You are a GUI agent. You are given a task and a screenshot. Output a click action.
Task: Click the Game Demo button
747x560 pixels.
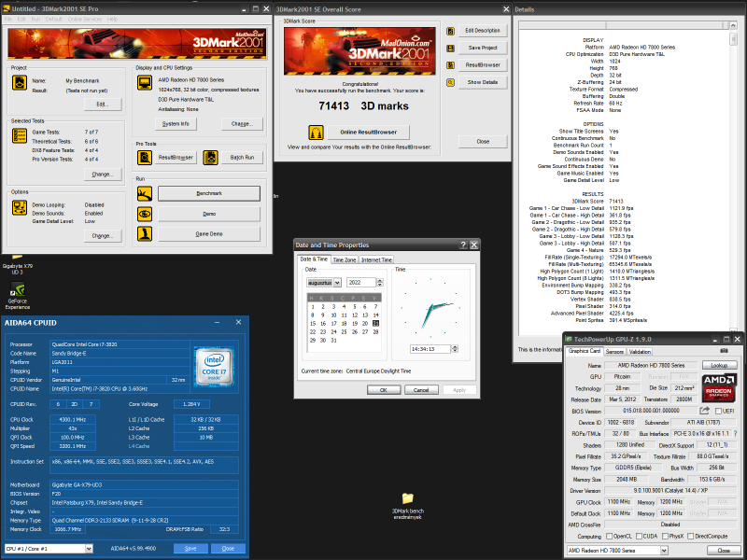pyautogui.click(x=209, y=234)
